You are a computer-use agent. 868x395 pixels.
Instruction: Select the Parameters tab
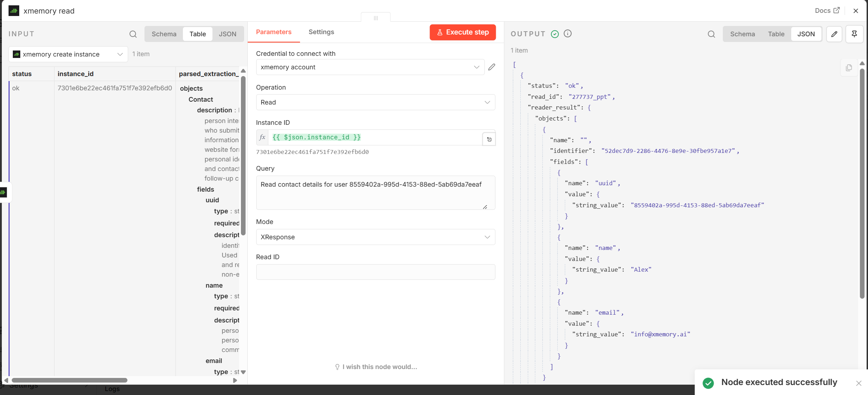coord(273,32)
